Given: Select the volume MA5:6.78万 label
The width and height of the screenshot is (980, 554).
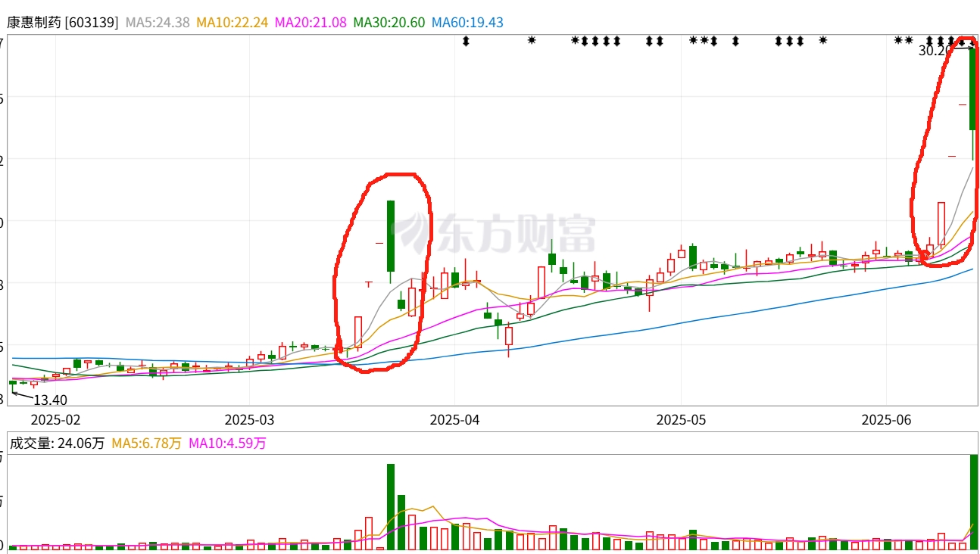Looking at the screenshot, I should (x=147, y=444).
